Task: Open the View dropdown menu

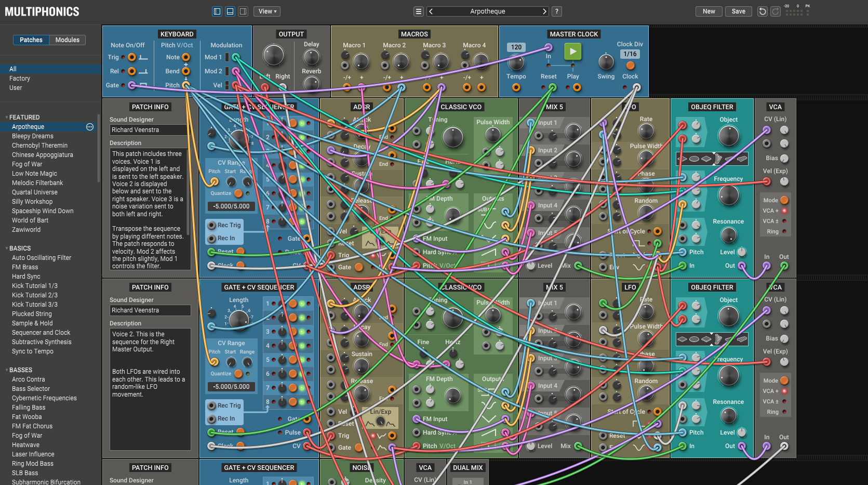Action: tap(268, 11)
